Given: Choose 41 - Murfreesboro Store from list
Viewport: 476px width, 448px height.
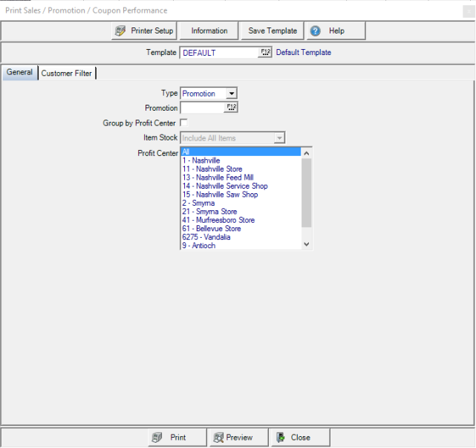Looking at the screenshot, I should click(218, 220).
